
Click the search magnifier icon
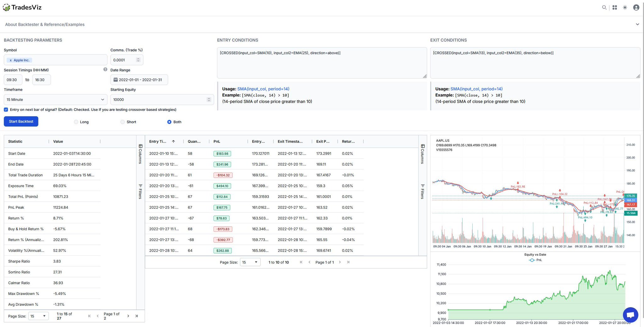pyautogui.click(x=604, y=8)
